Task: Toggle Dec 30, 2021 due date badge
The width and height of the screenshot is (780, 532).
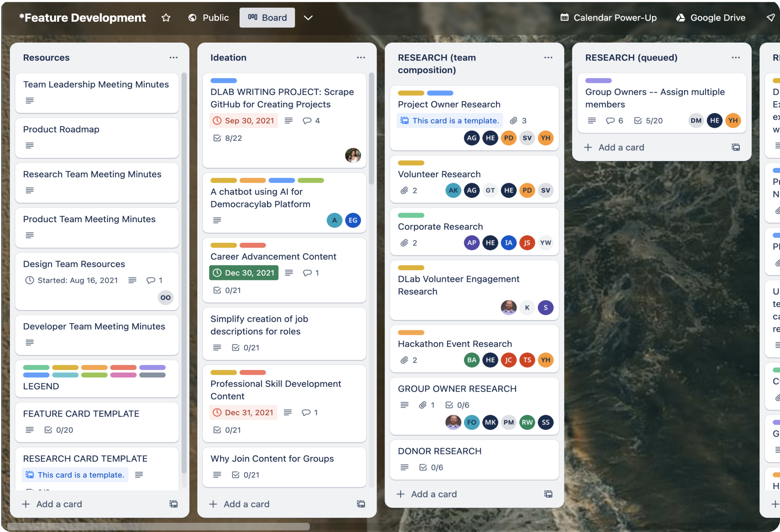Action: [244, 273]
